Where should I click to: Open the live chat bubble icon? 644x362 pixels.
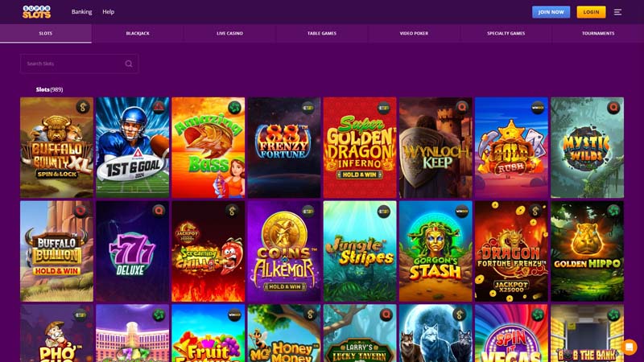click(x=629, y=347)
